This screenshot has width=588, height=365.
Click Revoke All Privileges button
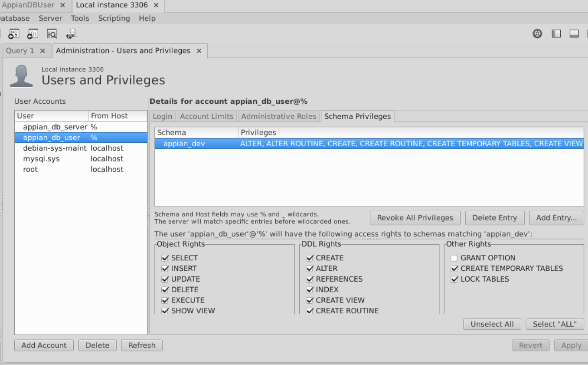(415, 218)
